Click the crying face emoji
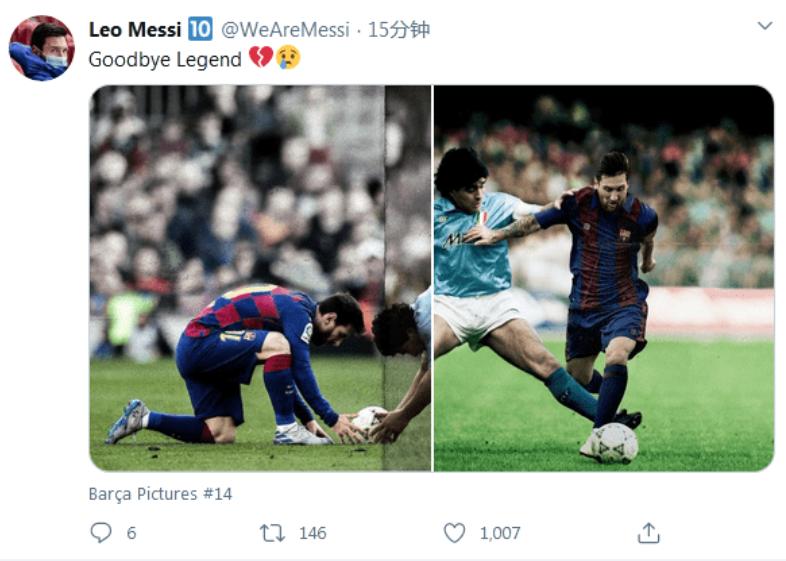Image resolution: width=786 pixels, height=561 pixels. (288, 59)
